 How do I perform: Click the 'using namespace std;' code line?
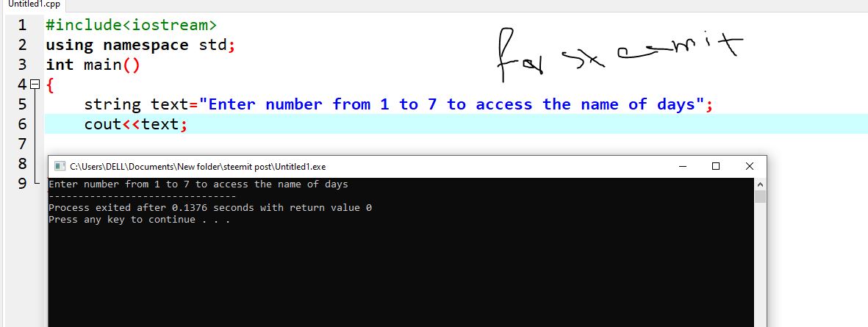140,45
